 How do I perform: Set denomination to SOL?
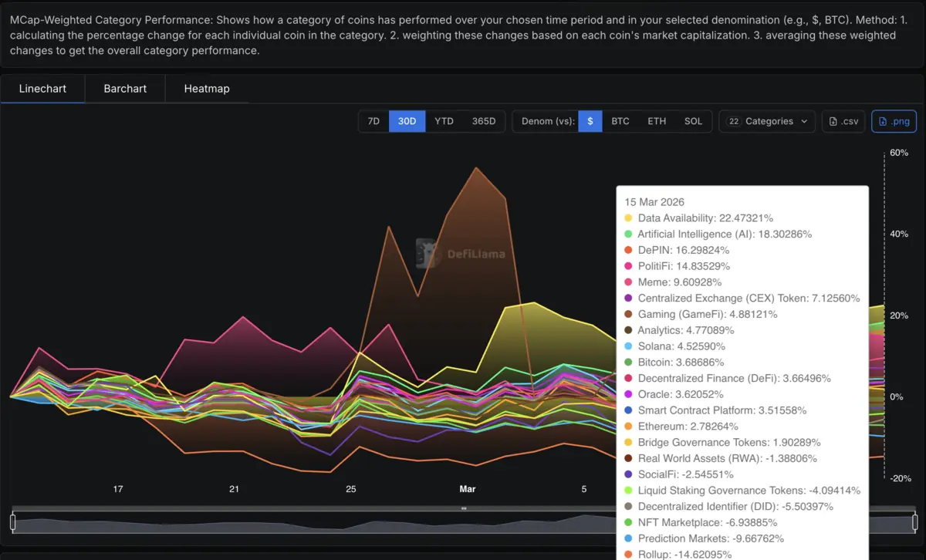tap(693, 121)
